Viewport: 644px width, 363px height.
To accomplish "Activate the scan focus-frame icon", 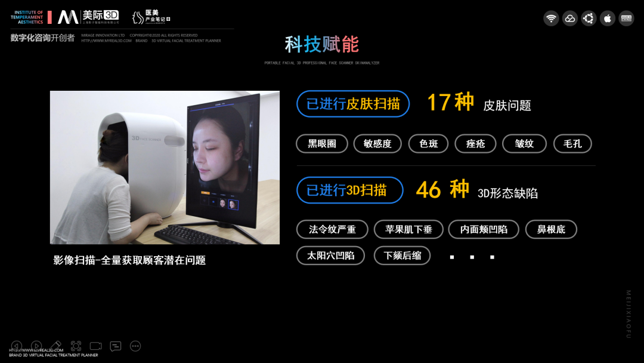I will click(76, 346).
